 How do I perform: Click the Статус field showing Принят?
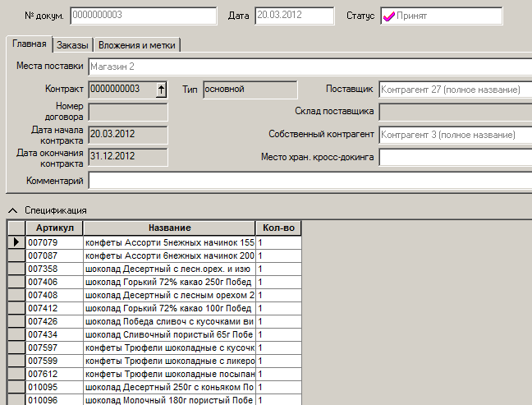point(441,16)
